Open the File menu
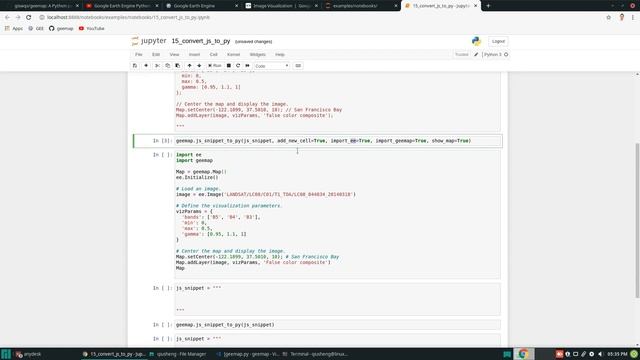Viewport: 640px width, 360px height. click(x=139, y=54)
